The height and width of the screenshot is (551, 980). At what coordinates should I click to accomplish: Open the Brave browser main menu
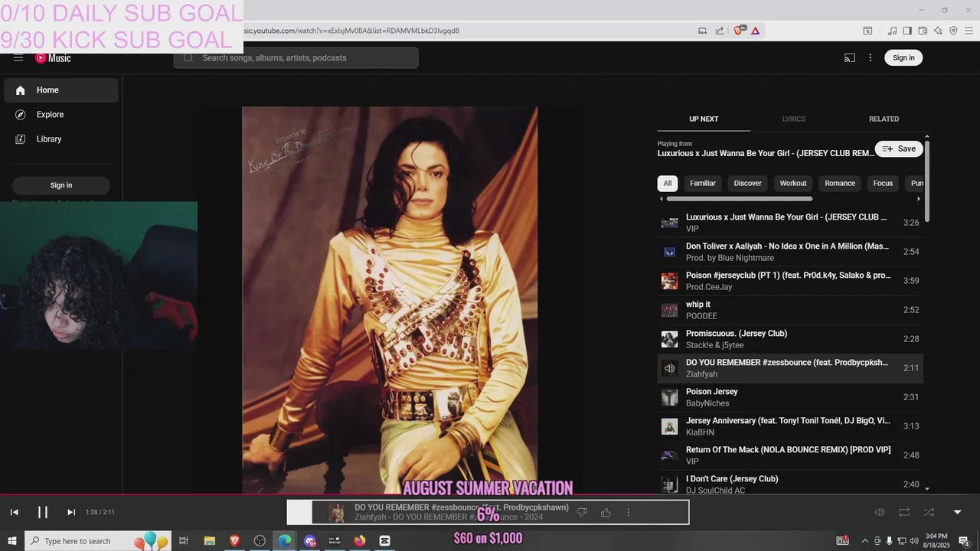pos(969,31)
